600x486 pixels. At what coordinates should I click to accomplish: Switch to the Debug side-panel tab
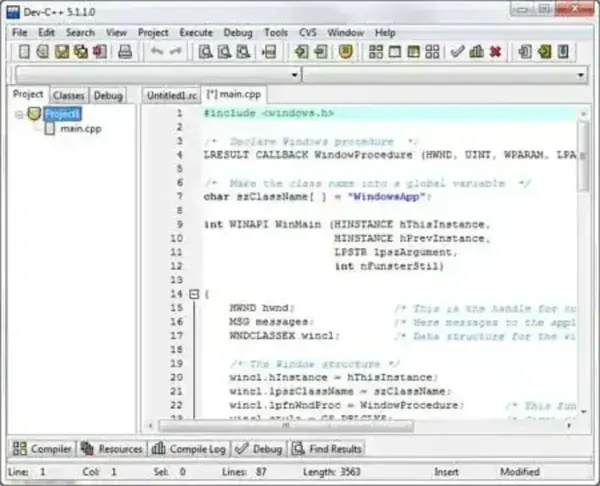click(x=108, y=95)
